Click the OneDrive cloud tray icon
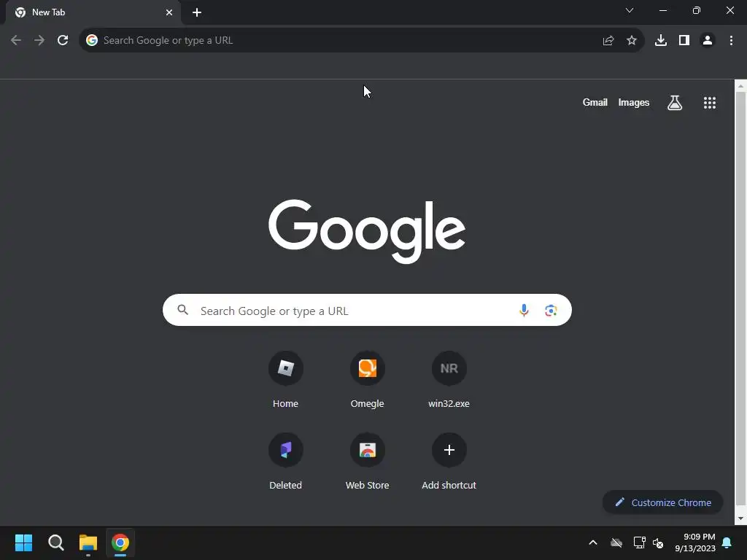This screenshot has height=560, width=747. pos(616,542)
